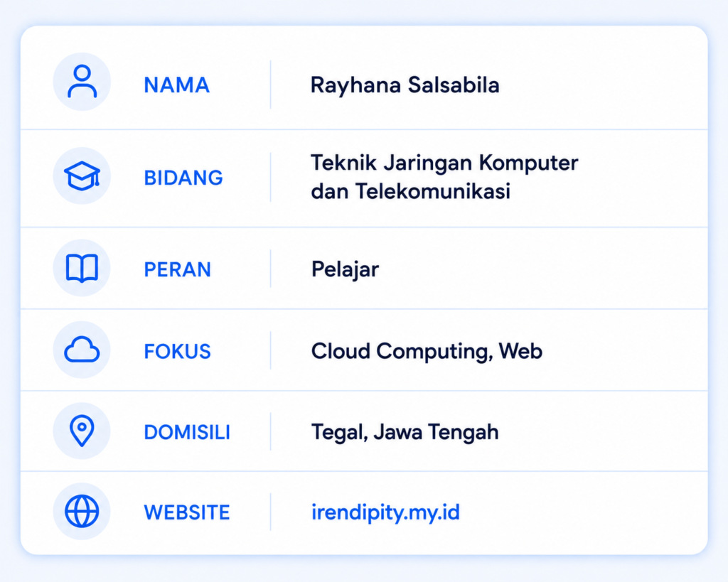Click the Pelajar value
Image resolution: width=728 pixels, height=582 pixels.
click(x=345, y=270)
